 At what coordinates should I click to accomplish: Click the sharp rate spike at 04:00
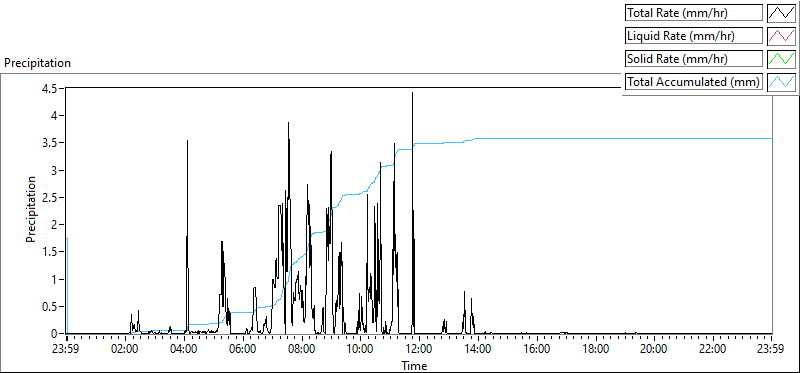pos(187,141)
